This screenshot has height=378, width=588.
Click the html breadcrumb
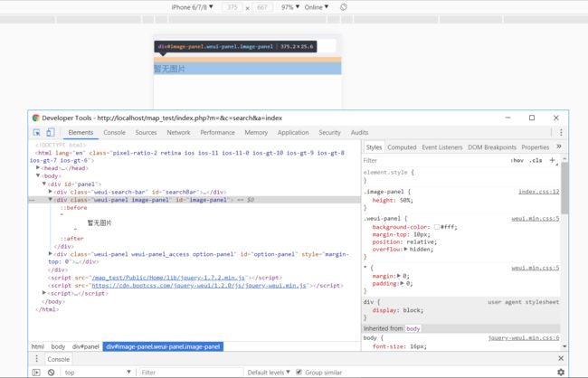click(x=37, y=346)
